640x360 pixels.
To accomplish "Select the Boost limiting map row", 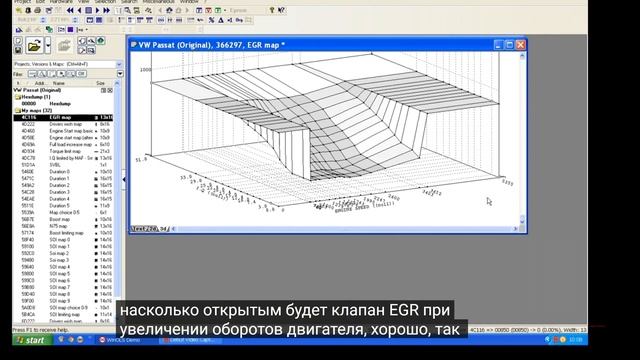I will coord(63,233).
